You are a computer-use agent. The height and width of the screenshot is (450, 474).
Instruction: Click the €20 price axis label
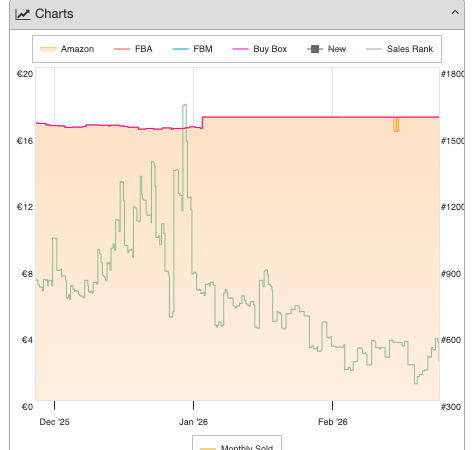click(25, 74)
